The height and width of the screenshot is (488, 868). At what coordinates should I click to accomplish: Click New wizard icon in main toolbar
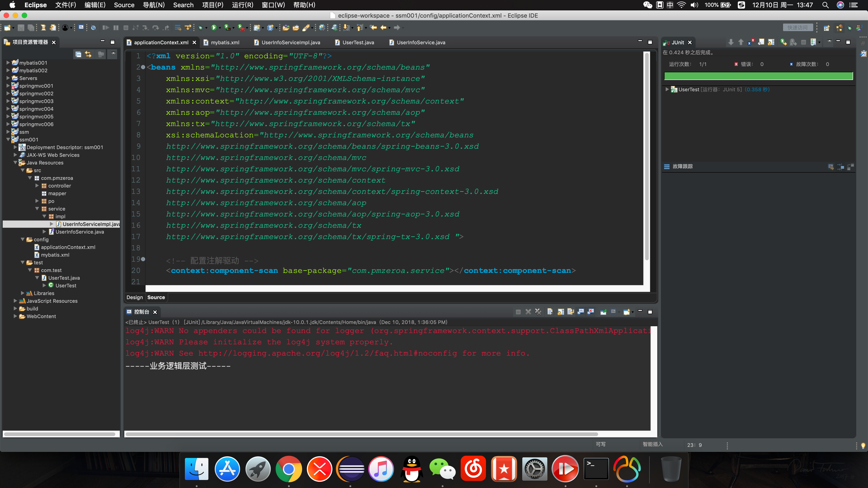pyautogui.click(x=7, y=28)
